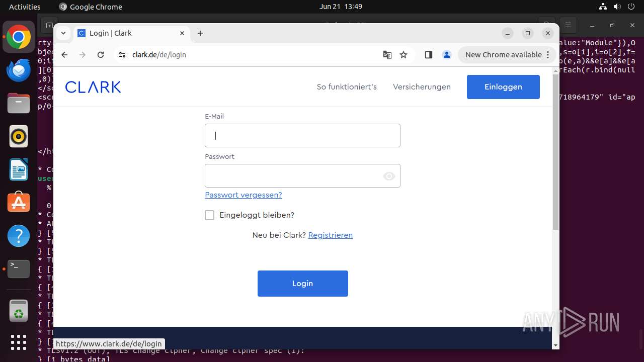
Task: Click the Einloggen button in header
Action: tap(503, 87)
